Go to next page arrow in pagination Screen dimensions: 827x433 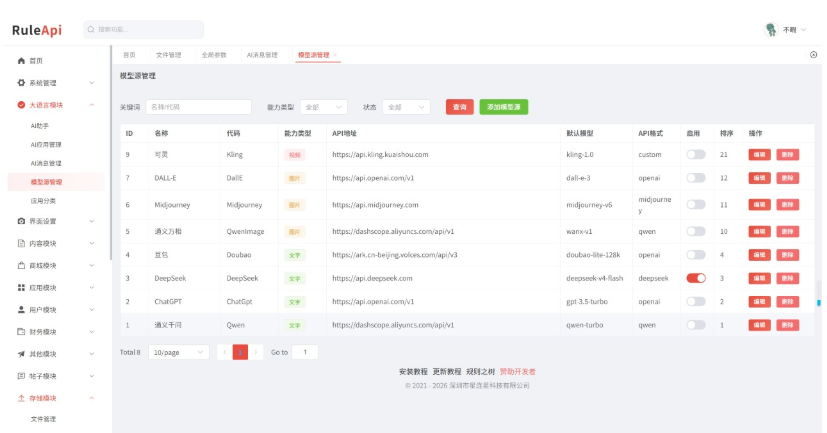tap(256, 352)
